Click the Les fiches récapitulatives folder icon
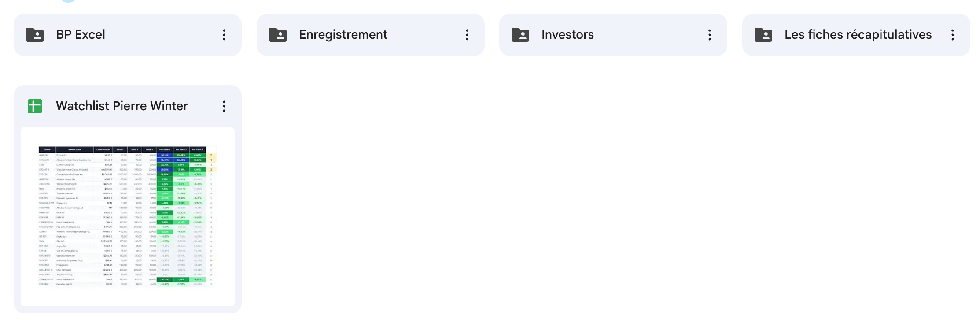The image size is (980, 320). pos(763,35)
